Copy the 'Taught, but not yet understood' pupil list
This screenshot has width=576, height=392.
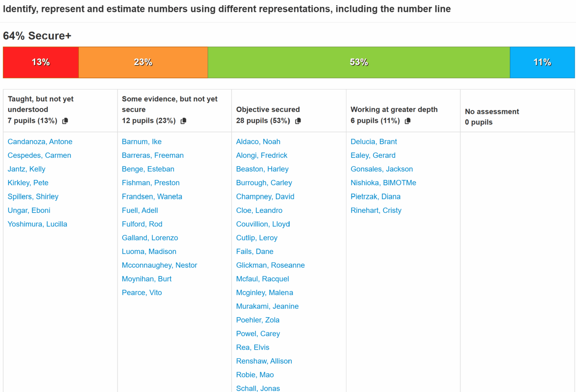click(x=65, y=121)
